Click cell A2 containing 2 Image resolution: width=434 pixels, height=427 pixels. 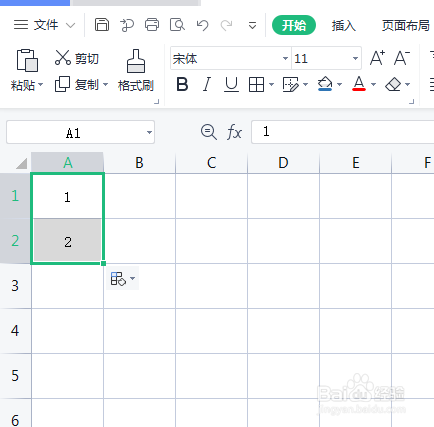(x=67, y=241)
